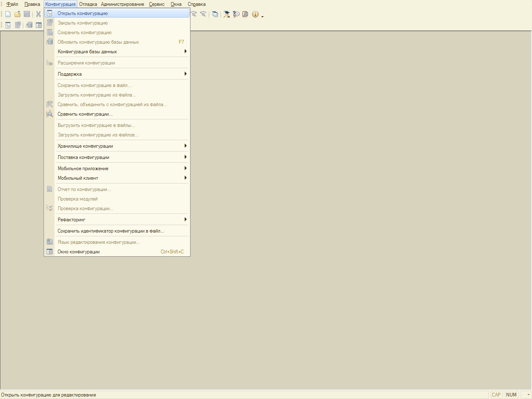Open the Файл menu
Image resolution: width=532 pixels, height=399 pixels.
[12, 4]
